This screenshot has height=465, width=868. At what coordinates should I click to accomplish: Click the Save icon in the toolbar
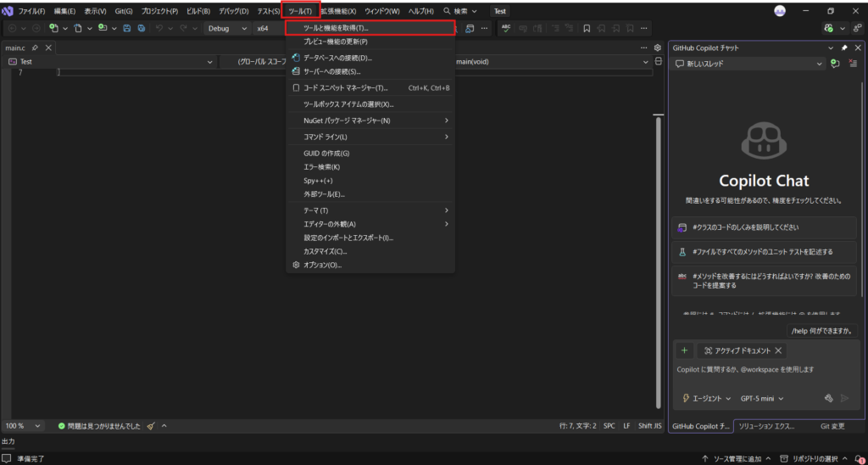(127, 28)
